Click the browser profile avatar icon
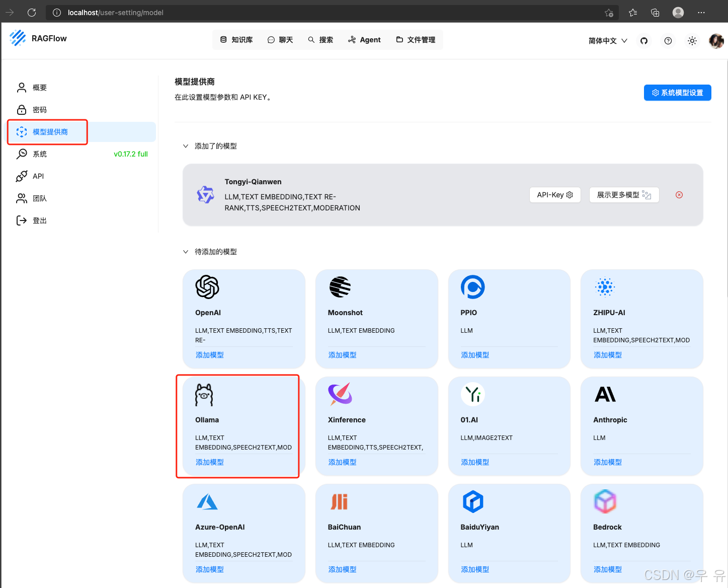Viewport: 728px width, 588px height. 678,13
